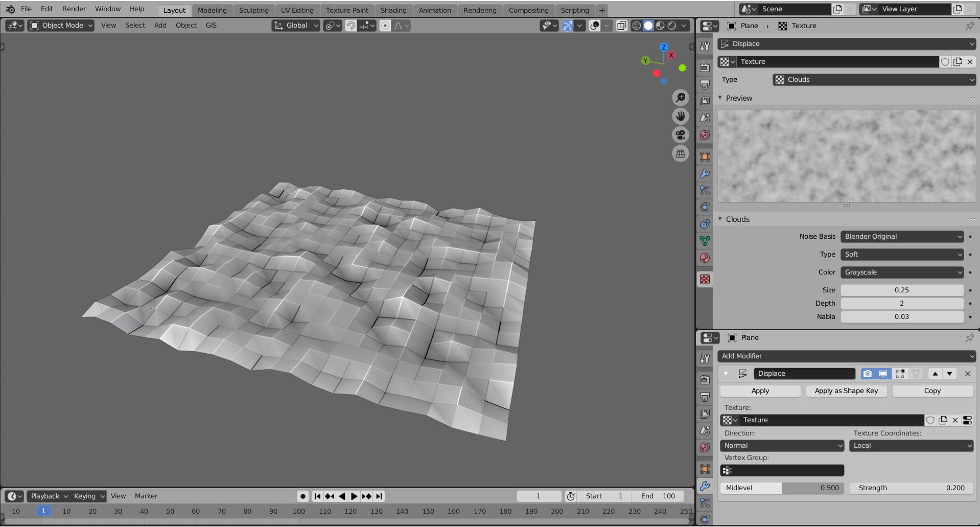The image size is (980, 527).
Task: Open the Particle properties icon
Action: [x=705, y=191]
